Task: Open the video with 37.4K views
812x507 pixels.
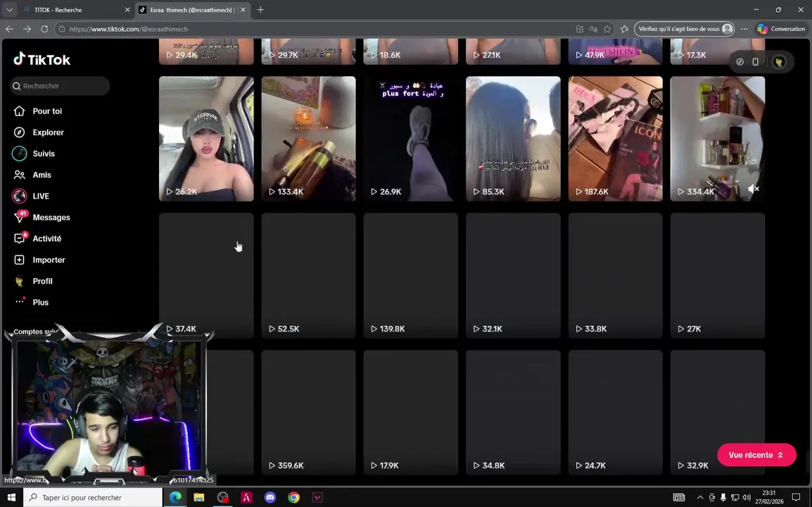Action: [206, 275]
